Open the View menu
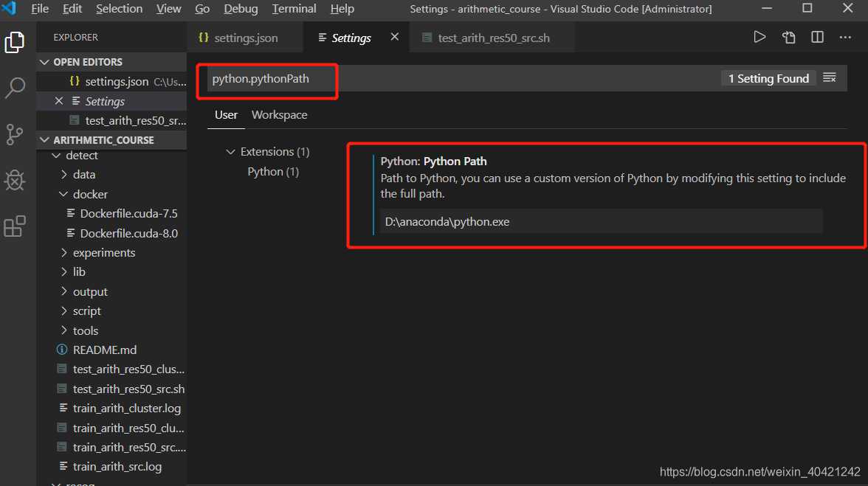This screenshot has height=486, width=868. [168, 9]
